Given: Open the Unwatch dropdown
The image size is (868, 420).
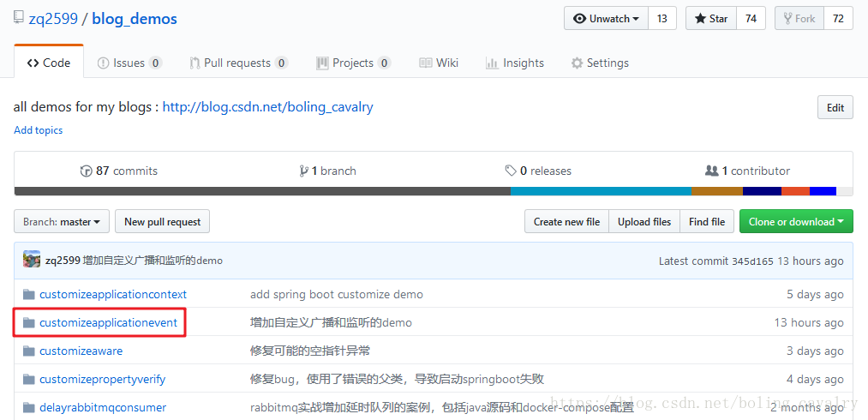Looking at the screenshot, I should tap(606, 18).
